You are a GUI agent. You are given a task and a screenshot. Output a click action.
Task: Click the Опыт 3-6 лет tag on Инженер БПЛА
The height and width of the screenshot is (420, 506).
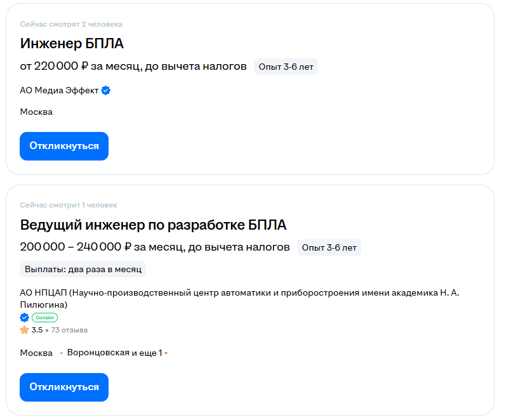click(286, 67)
